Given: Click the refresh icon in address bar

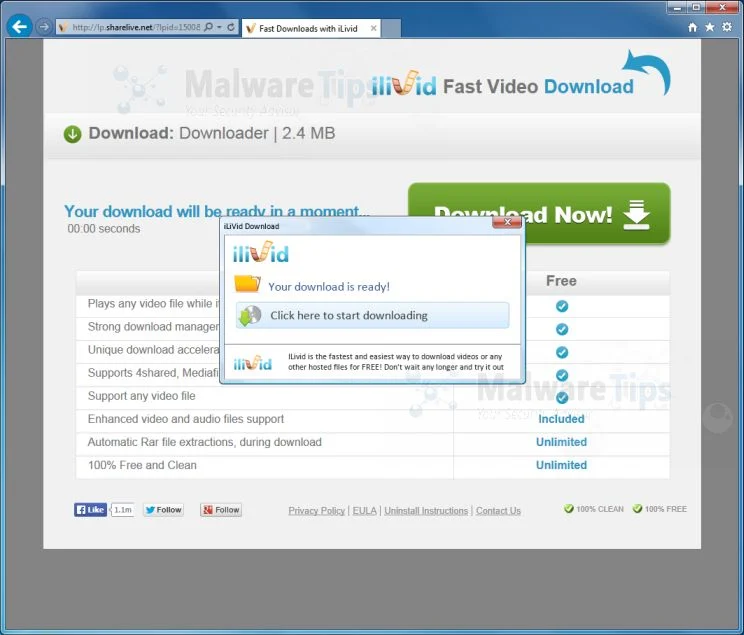Looking at the screenshot, I should (231, 27).
